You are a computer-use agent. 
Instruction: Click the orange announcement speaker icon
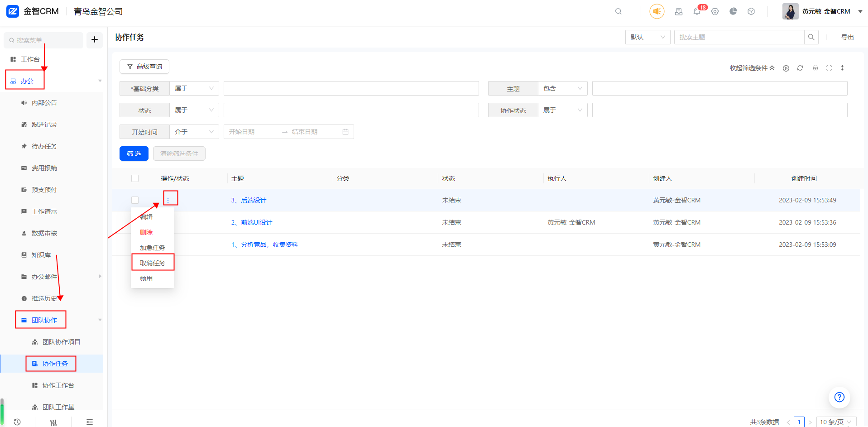[x=657, y=11]
